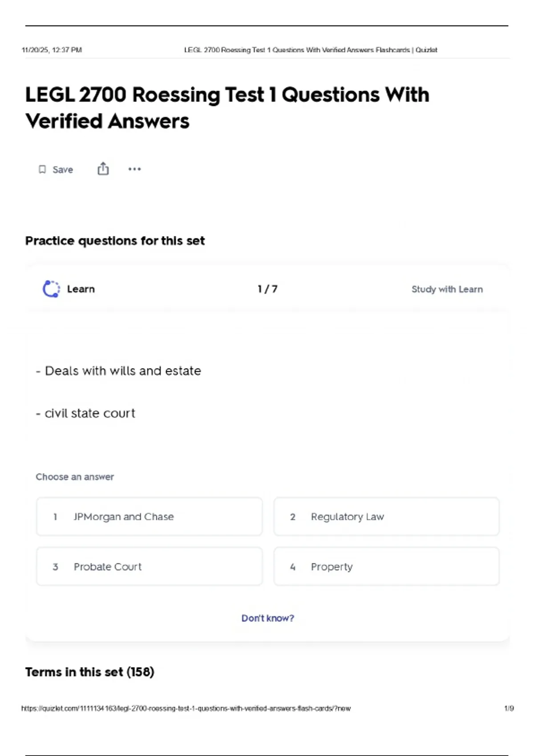Click the circular Learn mode icon
The width and height of the screenshot is (534, 756).
pyautogui.click(x=51, y=289)
